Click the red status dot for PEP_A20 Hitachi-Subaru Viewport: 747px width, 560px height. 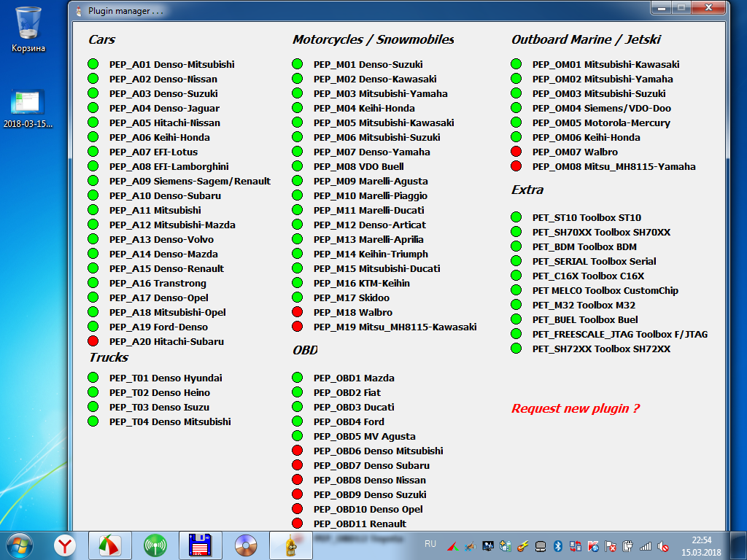[93, 341]
